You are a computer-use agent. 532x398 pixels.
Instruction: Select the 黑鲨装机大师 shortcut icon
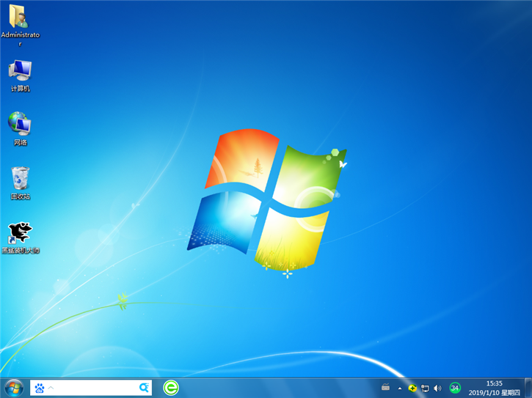(20, 233)
